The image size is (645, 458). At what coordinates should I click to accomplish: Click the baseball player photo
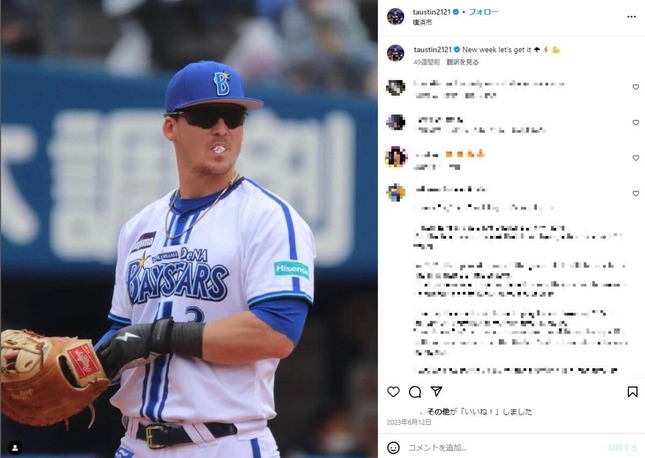tap(189, 229)
